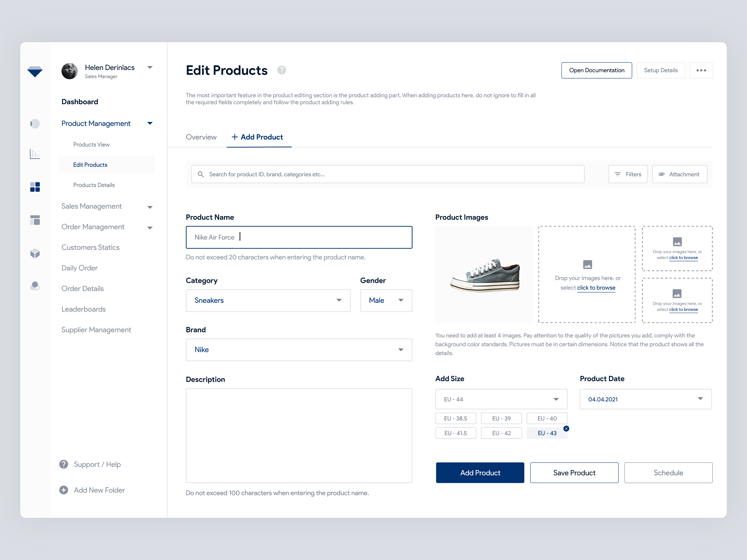Click Add New Folder text link
The width and height of the screenshot is (747, 560).
pyautogui.click(x=99, y=490)
